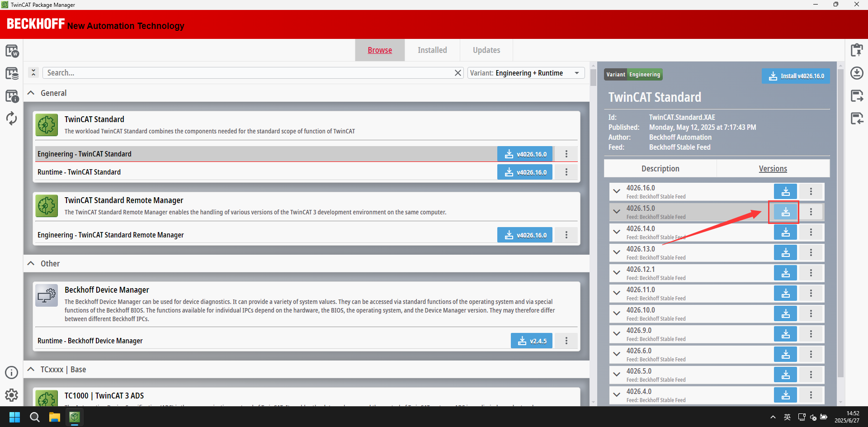Expand version 4026.16.0 details chevron
The image size is (868, 427).
(617, 191)
